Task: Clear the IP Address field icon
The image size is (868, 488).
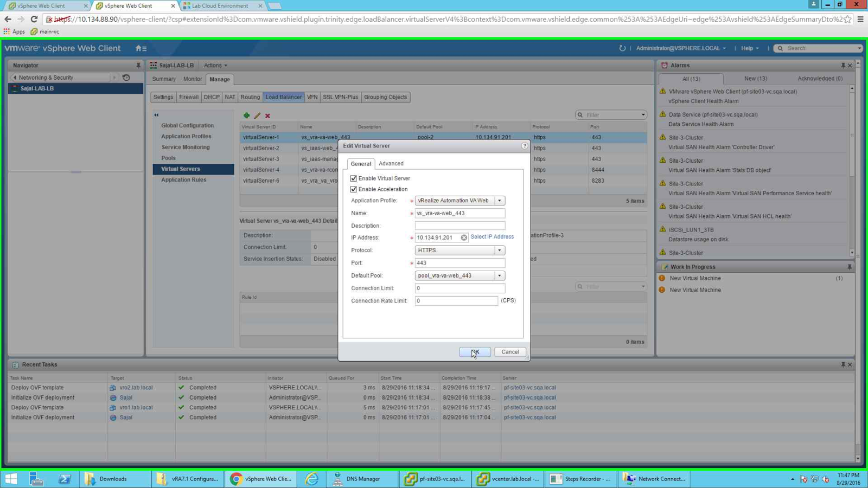Action: [x=464, y=237]
